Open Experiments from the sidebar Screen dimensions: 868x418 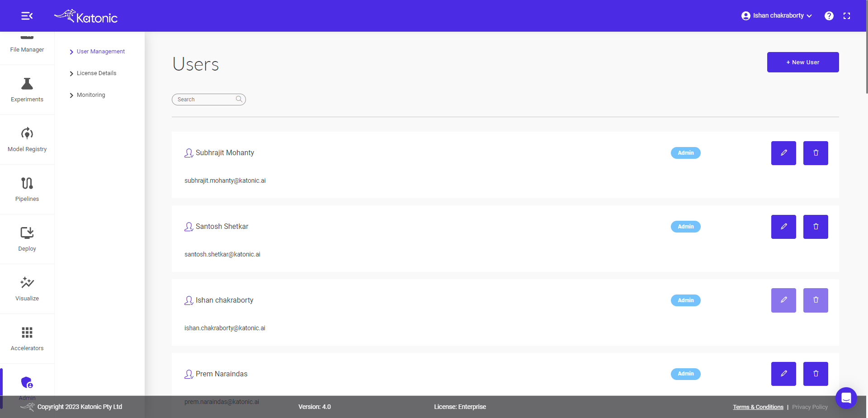click(27, 90)
